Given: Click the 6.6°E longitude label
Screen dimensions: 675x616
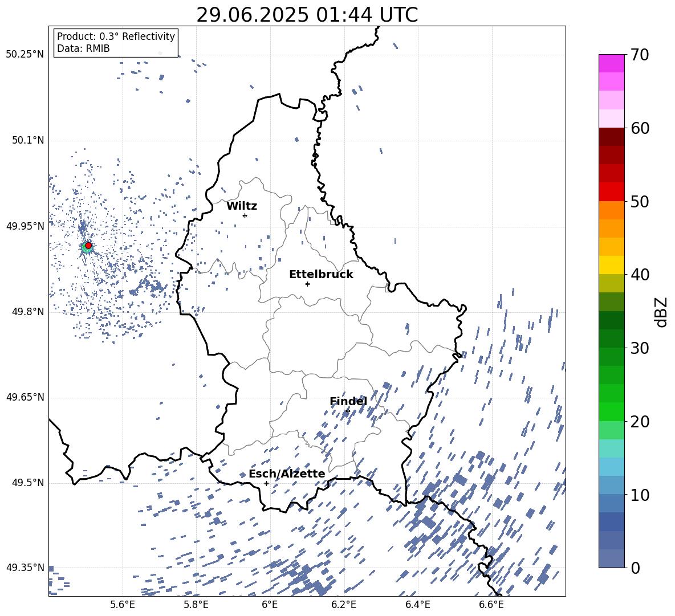Looking at the screenshot, I should pyautogui.click(x=491, y=605).
